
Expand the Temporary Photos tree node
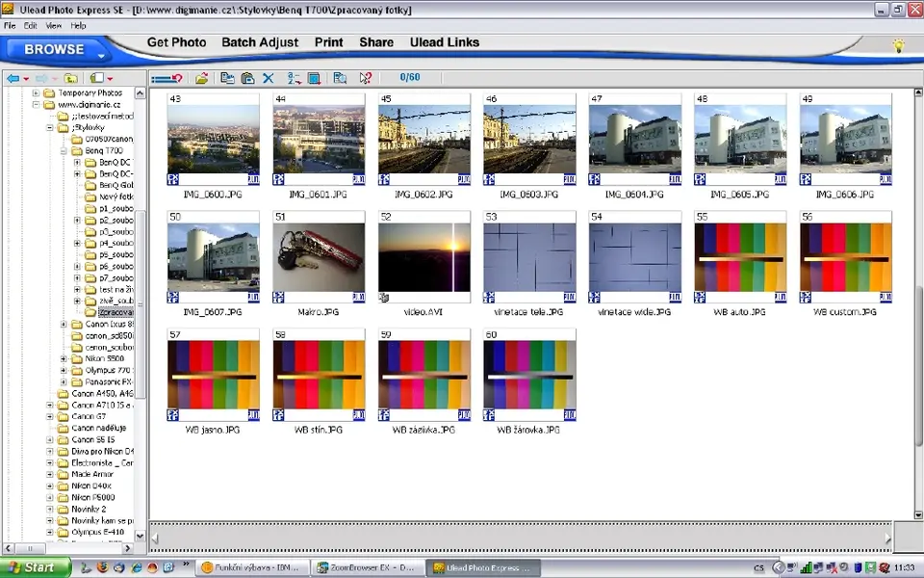tap(37, 93)
